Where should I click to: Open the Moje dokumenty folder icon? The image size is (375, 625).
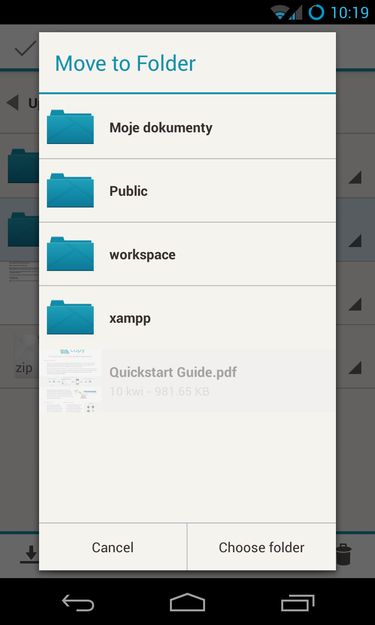[70, 127]
